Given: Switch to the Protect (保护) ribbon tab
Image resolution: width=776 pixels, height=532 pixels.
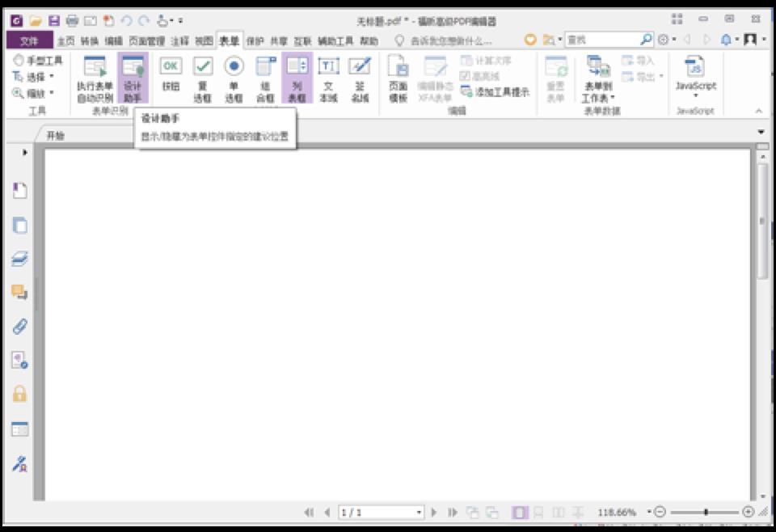Looking at the screenshot, I should point(255,40).
